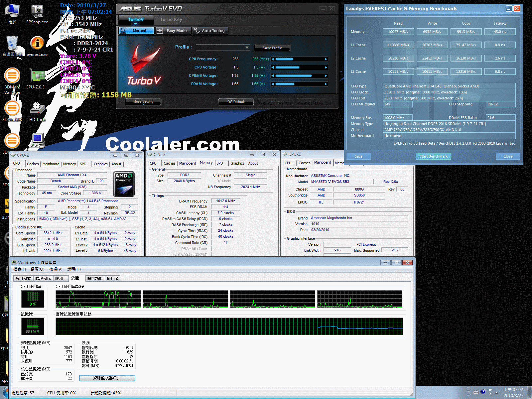Viewport: 532px width, 399px height.
Task: Open the EPSnap.exe desktop icon
Action: point(37,14)
